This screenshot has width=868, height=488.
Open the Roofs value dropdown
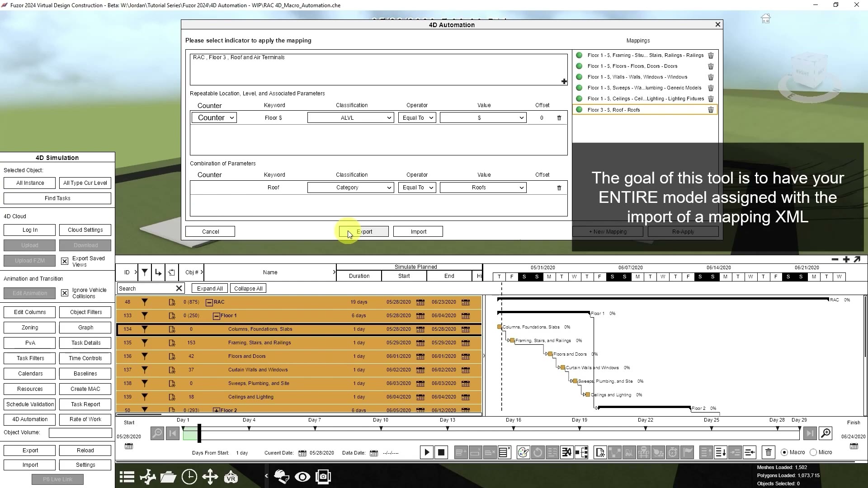pos(483,188)
